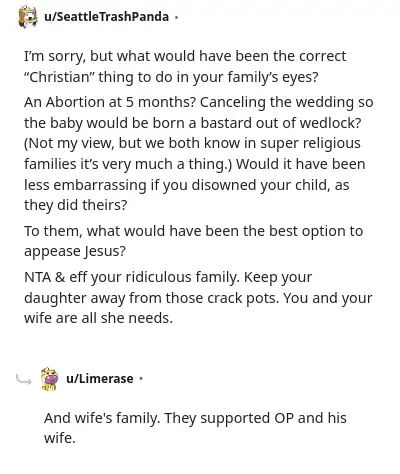
Task: Open the SeattleTrashPanda avatar image
Action: click(x=28, y=17)
